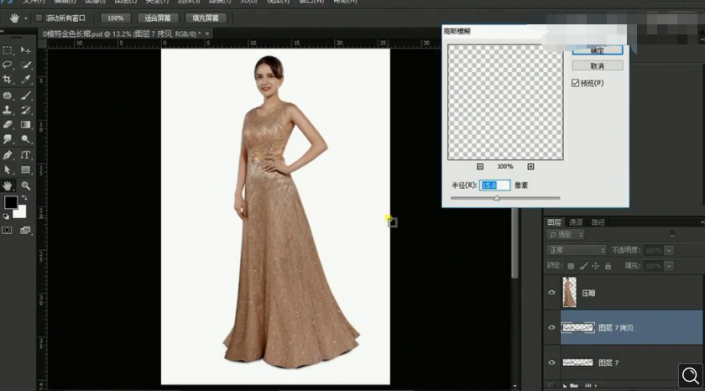Open the layer filter type dropdown
The height and width of the screenshot is (391, 705).
pos(566,235)
